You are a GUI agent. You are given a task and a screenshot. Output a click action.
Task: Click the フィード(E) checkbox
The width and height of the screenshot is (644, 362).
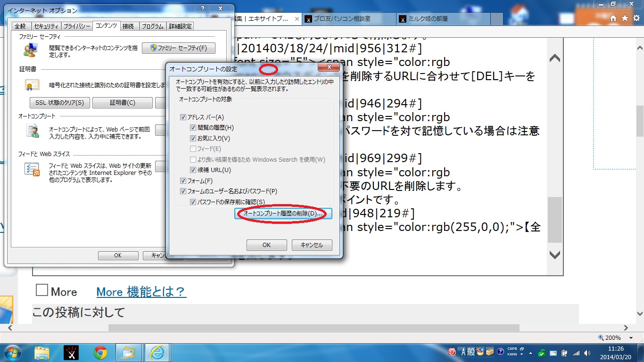tap(193, 148)
